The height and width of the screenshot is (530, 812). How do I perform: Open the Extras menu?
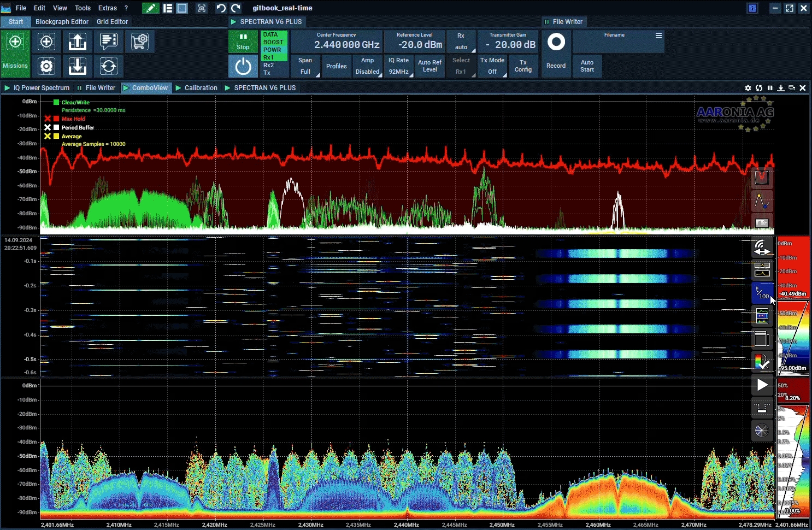108,8
